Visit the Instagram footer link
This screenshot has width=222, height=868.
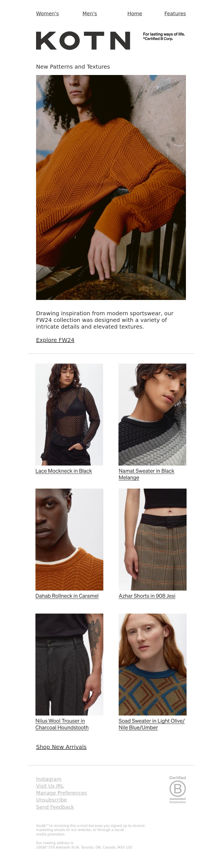pos(49,779)
